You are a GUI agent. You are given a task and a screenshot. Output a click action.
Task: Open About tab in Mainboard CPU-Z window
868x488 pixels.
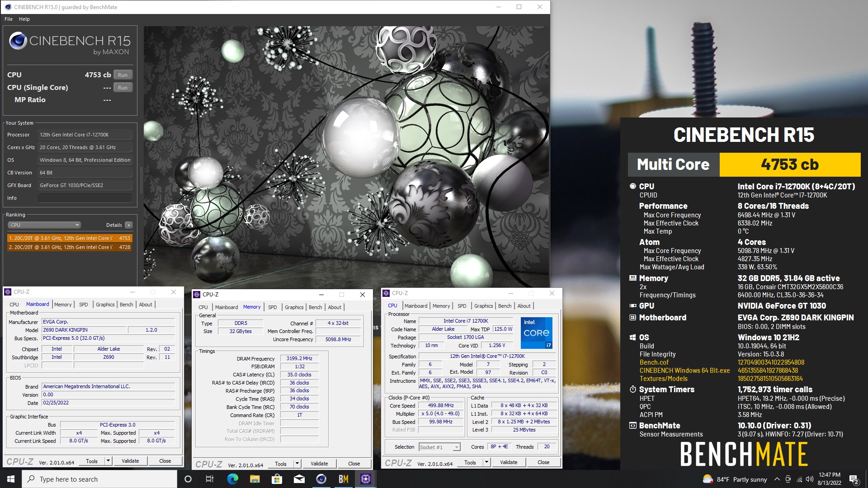[146, 305]
